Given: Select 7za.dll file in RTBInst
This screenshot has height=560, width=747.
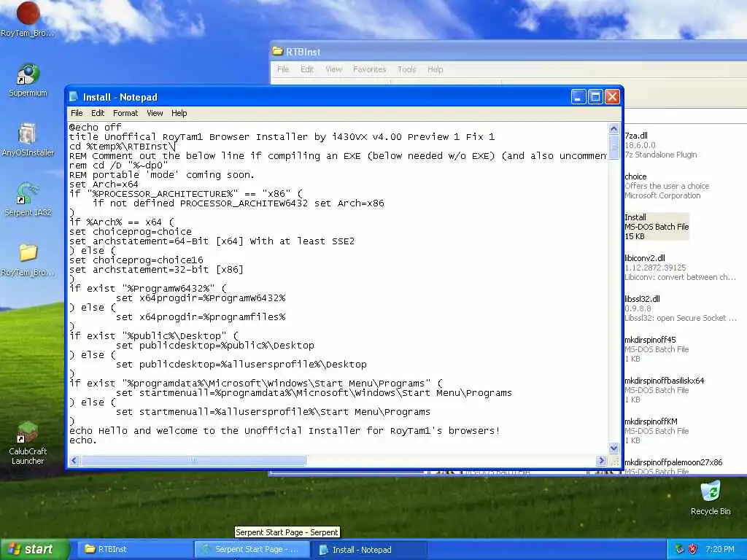Looking at the screenshot, I should pos(660,145).
